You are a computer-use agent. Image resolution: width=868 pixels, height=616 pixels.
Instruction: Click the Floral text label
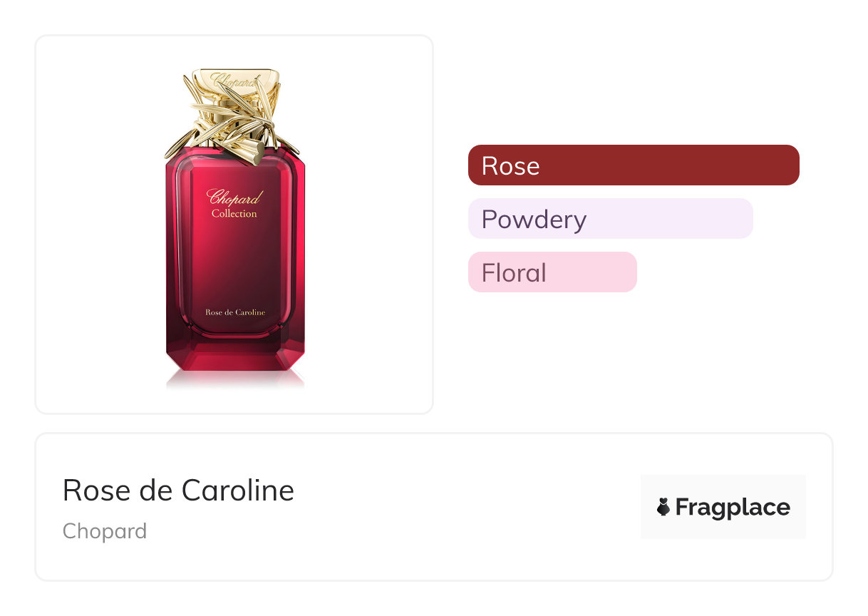[x=514, y=273]
